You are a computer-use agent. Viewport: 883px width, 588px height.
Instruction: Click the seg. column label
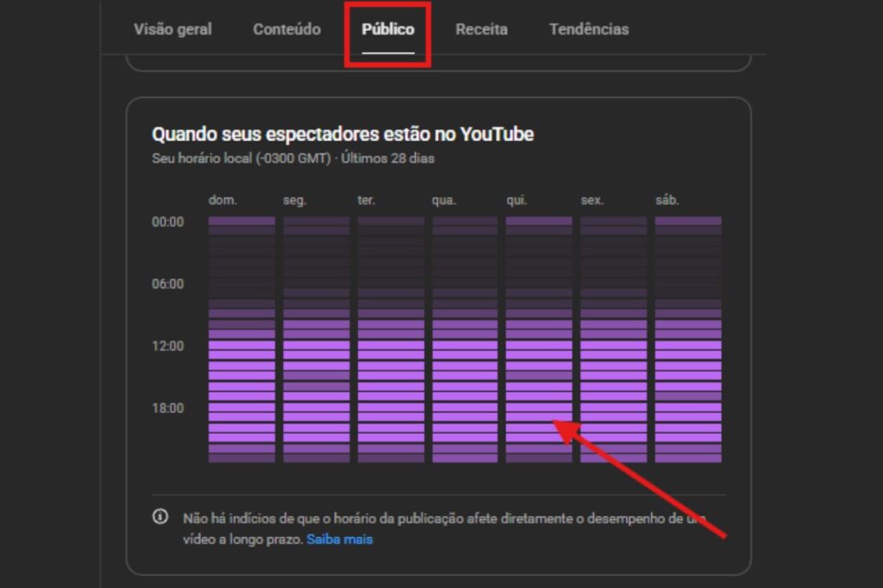[295, 201]
